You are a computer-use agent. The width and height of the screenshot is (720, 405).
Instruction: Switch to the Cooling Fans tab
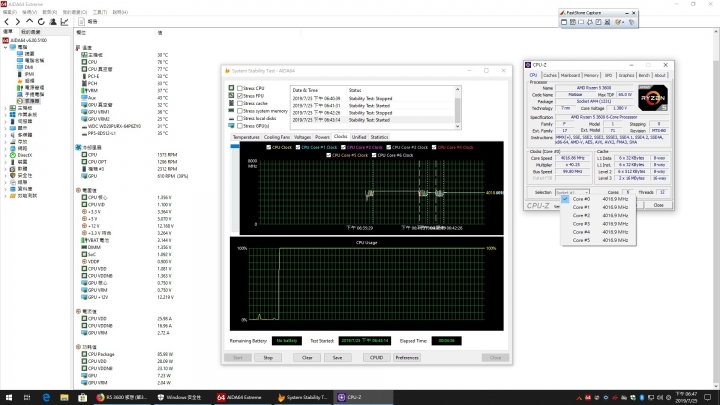[x=277, y=137]
